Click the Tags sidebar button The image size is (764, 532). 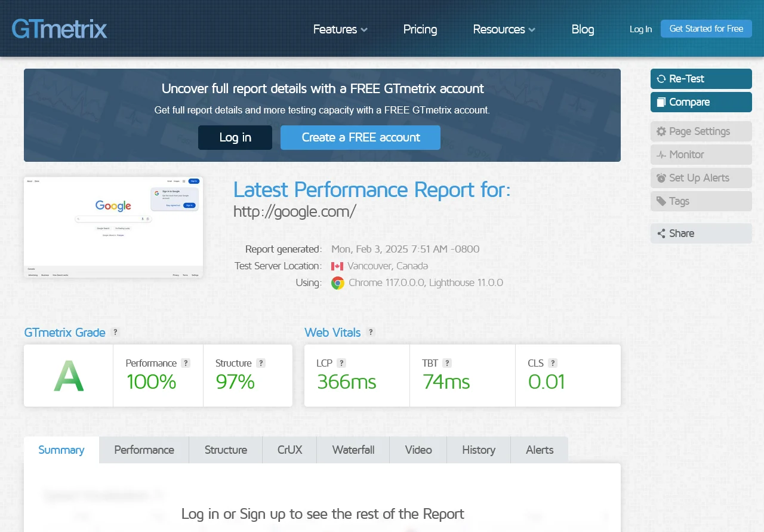(x=701, y=201)
